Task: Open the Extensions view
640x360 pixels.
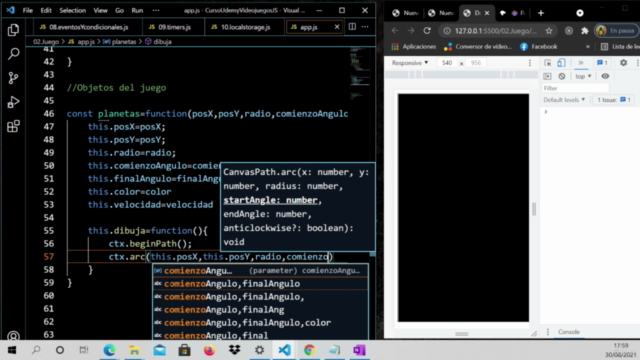Action: 13,126
